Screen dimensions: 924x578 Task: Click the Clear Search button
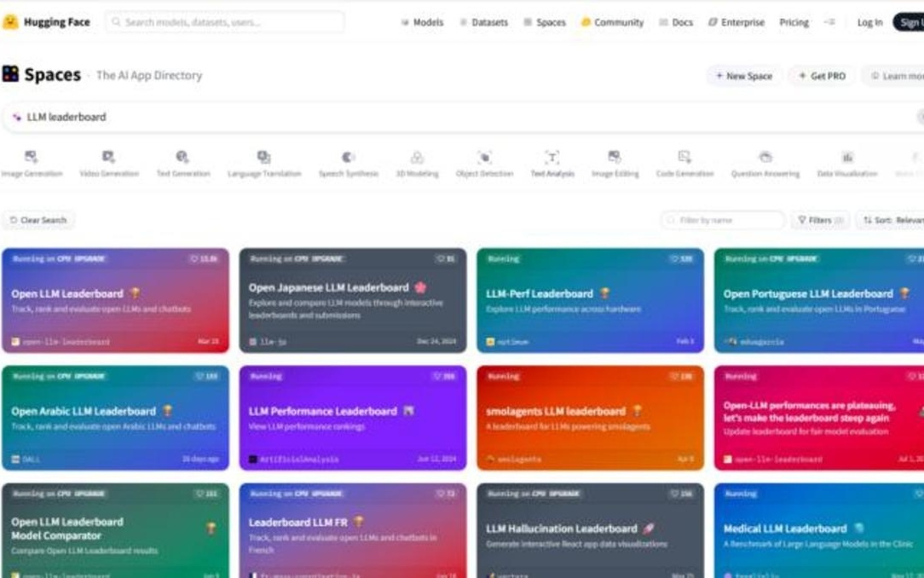39,220
